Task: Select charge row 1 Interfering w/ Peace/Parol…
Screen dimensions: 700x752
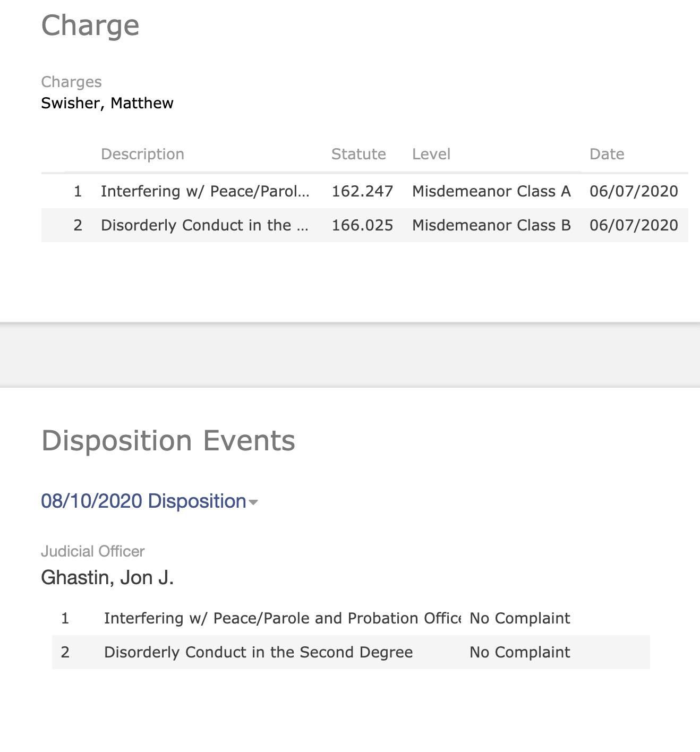Action: pyautogui.click(x=204, y=191)
